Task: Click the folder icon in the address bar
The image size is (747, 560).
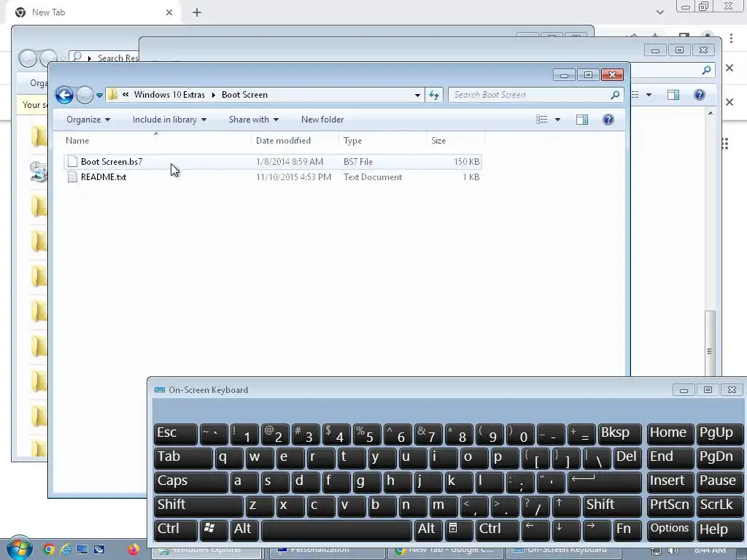Action: click(x=112, y=94)
